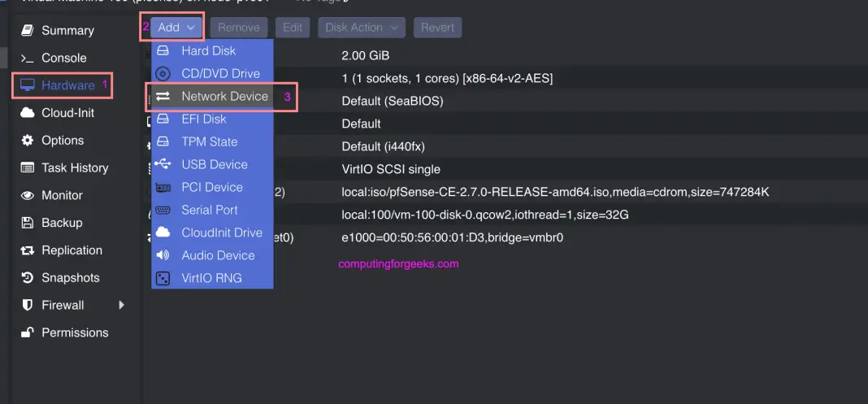Choose Network Device from Add menu
Viewport: 868px width, 404px height.
point(224,96)
